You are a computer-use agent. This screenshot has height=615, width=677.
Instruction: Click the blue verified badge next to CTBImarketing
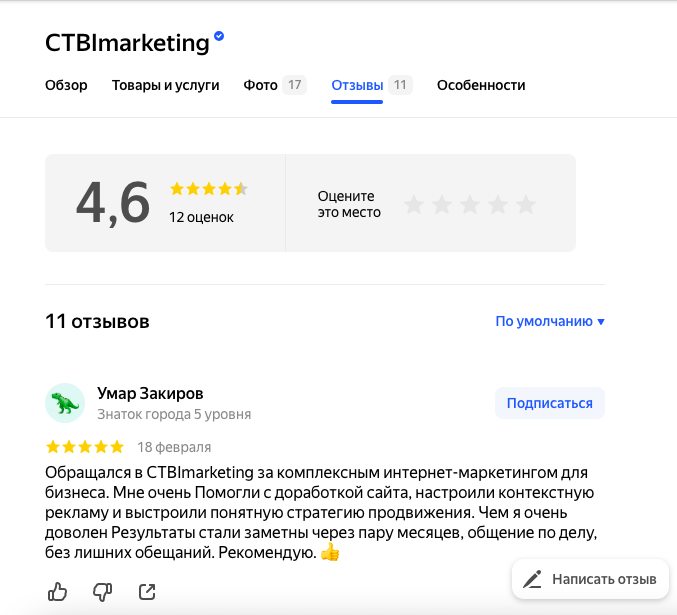click(x=219, y=36)
